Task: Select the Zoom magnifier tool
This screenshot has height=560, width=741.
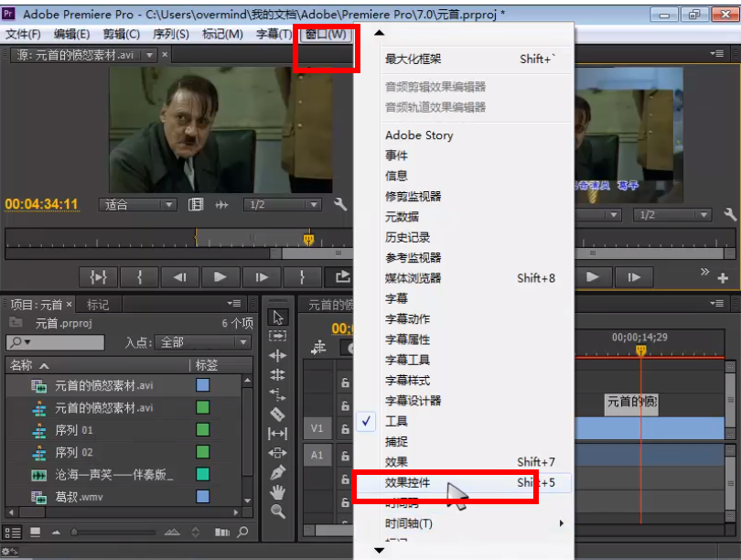Action: pos(278,512)
